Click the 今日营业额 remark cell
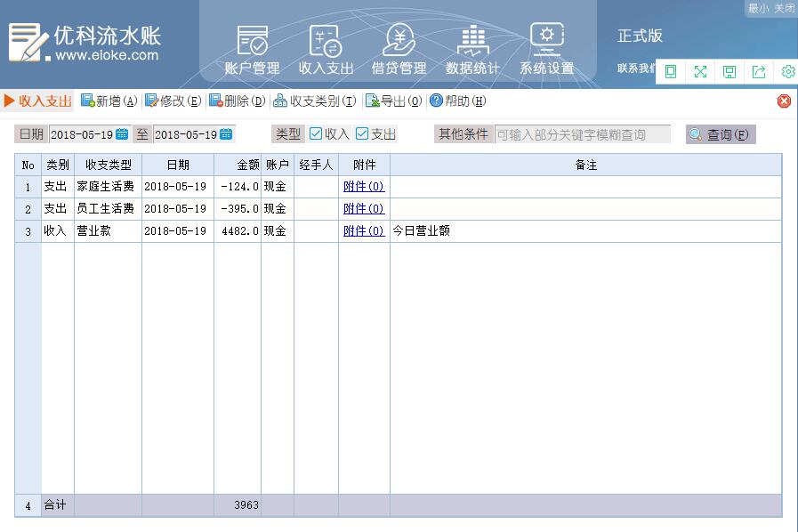This screenshot has height=532, width=798. point(585,231)
